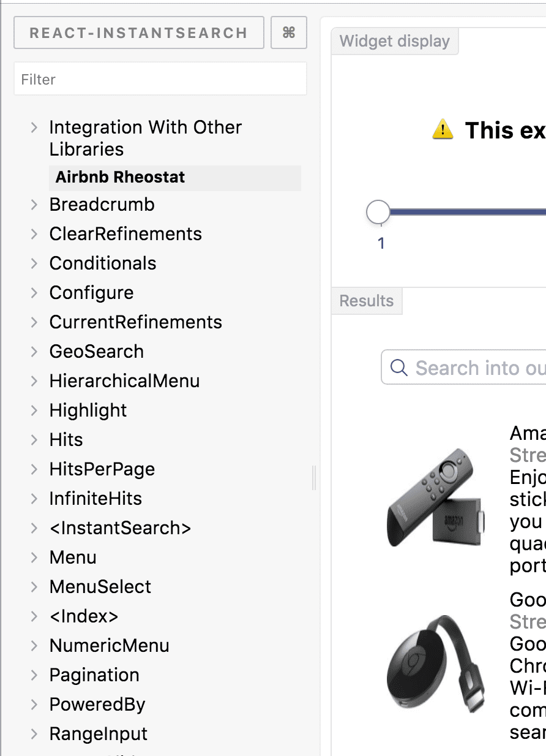The height and width of the screenshot is (756, 546).
Task: Focus the Filter input field
Action: click(160, 79)
